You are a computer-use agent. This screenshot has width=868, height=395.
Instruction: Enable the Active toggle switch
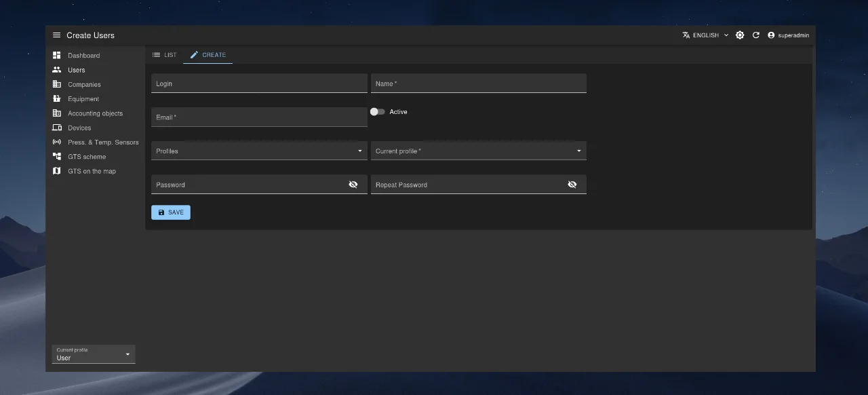(377, 112)
